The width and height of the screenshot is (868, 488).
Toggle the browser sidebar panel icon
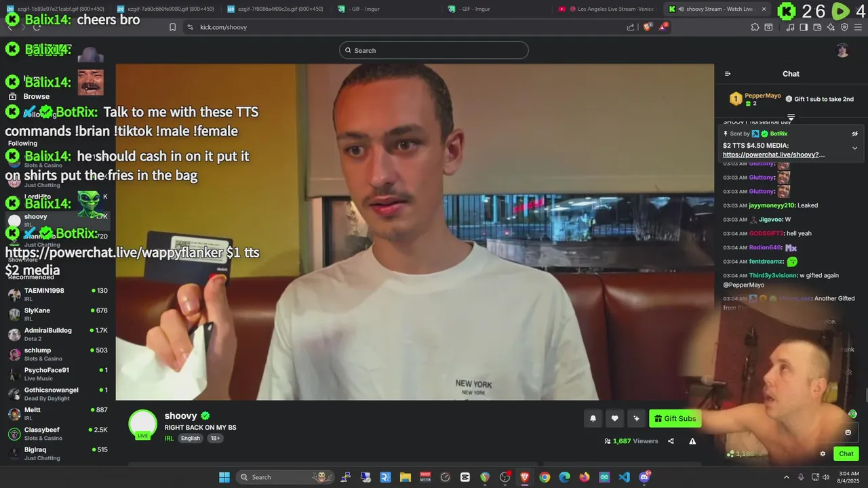(804, 27)
